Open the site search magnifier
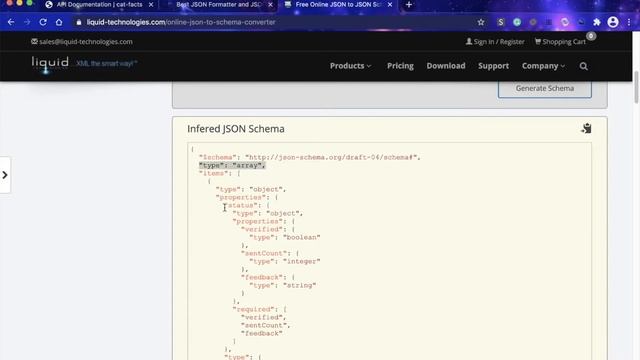 [583, 66]
